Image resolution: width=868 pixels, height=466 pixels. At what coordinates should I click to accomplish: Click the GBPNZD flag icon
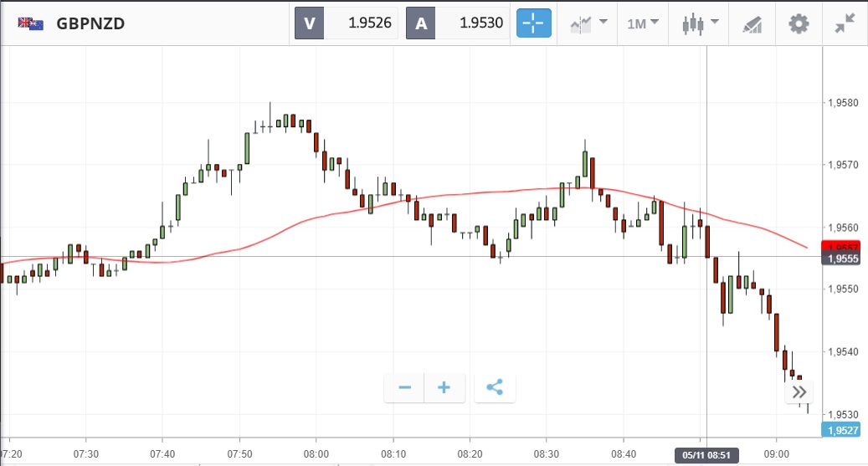coord(31,23)
